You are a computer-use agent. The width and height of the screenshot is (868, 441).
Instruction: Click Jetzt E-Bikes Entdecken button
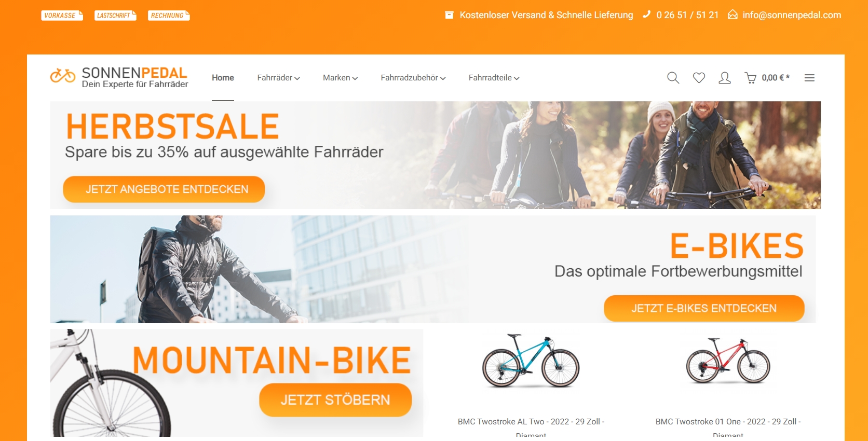704,308
